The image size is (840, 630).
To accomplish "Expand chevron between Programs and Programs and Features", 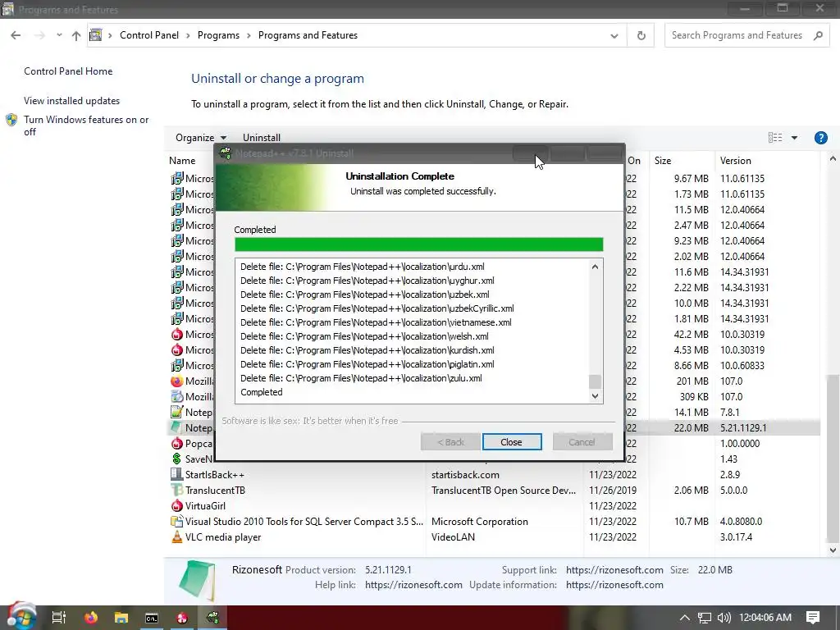I will pos(249,35).
